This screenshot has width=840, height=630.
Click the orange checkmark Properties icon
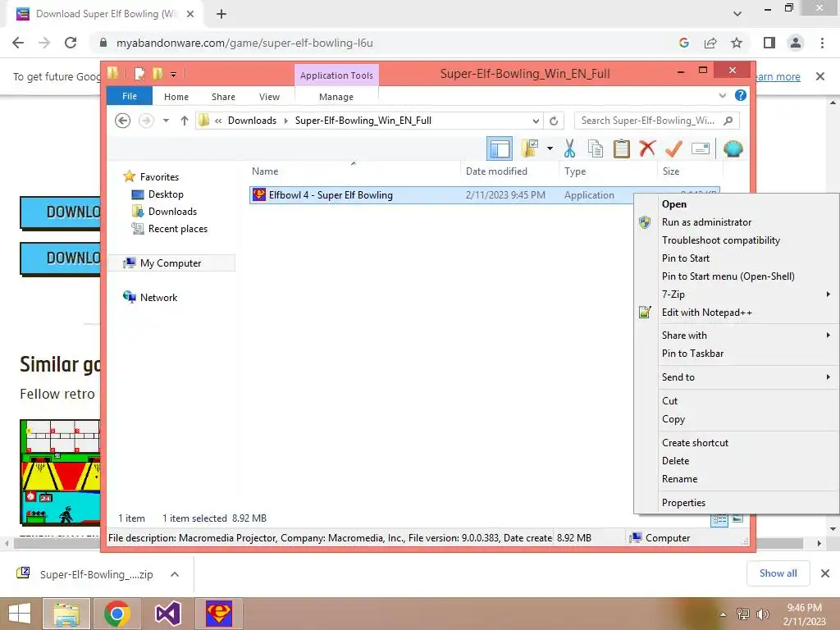pyautogui.click(x=673, y=148)
